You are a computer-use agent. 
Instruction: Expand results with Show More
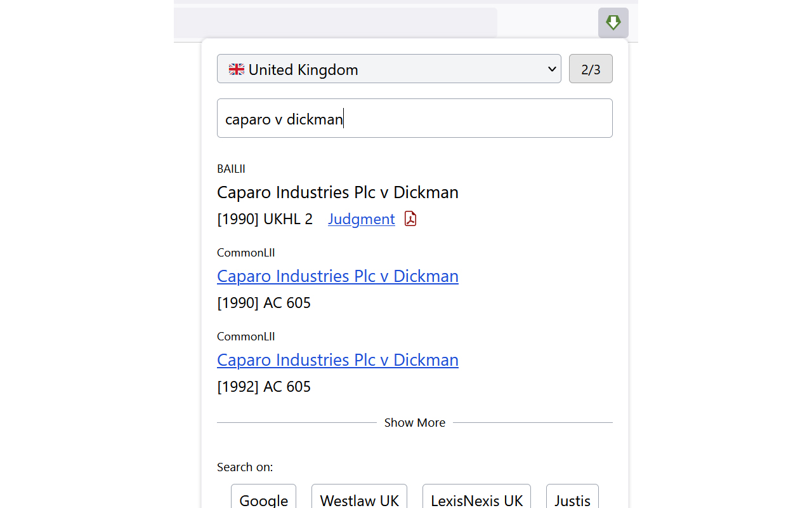coord(414,422)
